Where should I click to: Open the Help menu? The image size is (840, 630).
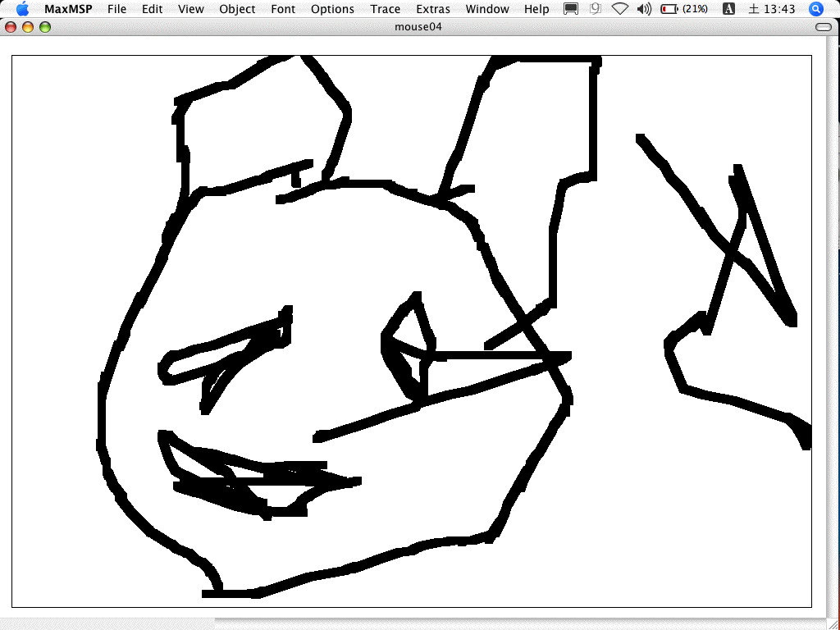(x=536, y=9)
